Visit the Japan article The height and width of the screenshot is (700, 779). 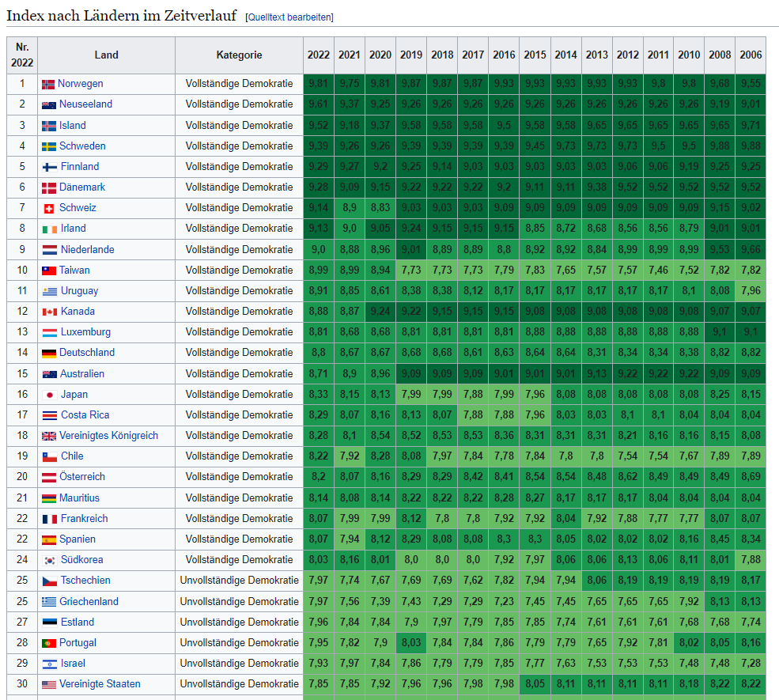(x=74, y=395)
